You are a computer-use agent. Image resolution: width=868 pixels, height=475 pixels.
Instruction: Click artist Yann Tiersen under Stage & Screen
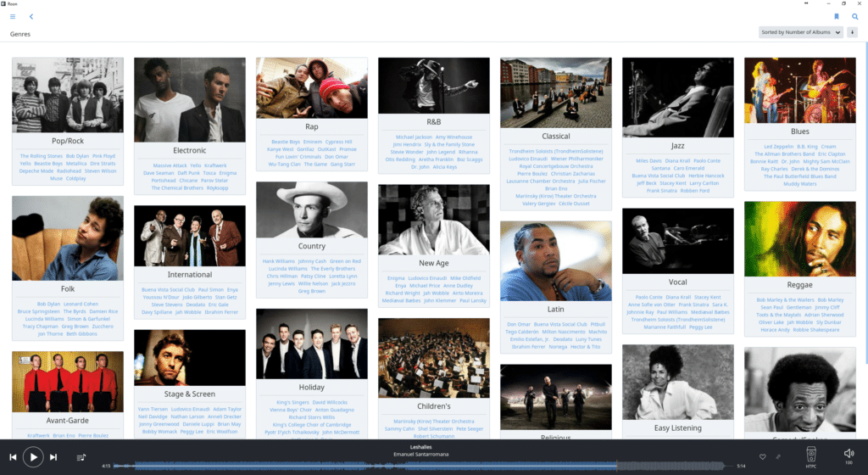153,409
